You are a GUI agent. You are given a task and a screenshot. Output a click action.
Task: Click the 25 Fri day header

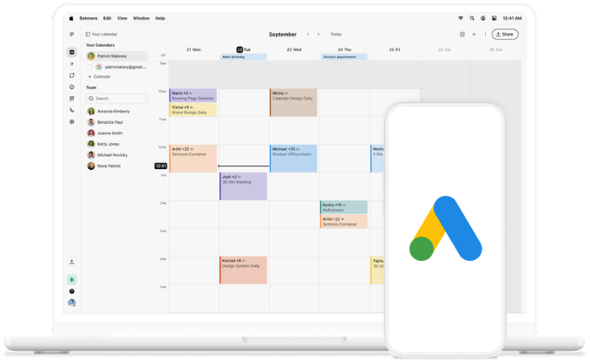click(395, 49)
